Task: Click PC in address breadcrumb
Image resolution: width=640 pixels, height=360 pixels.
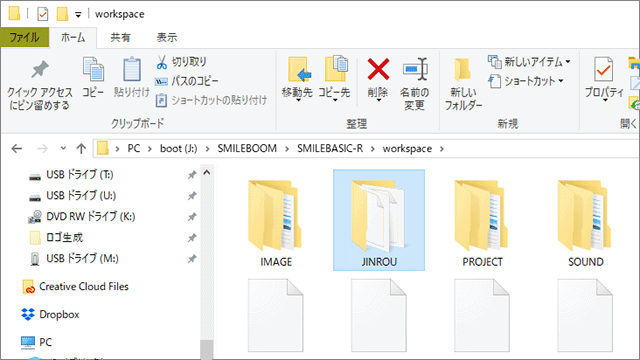Action: pos(133,149)
